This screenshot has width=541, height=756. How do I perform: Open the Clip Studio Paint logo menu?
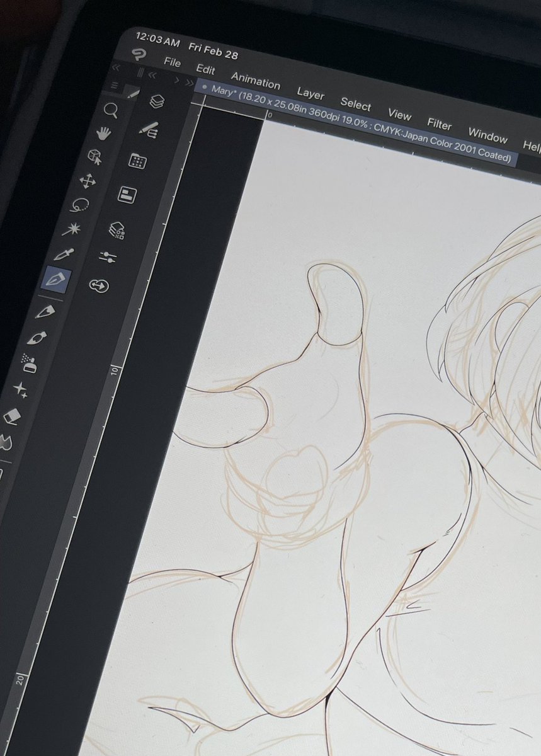(x=138, y=55)
